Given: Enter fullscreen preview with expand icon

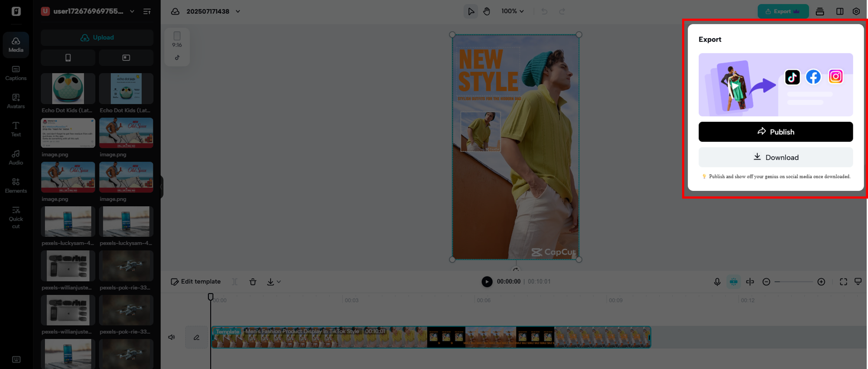Looking at the screenshot, I should pos(843,282).
